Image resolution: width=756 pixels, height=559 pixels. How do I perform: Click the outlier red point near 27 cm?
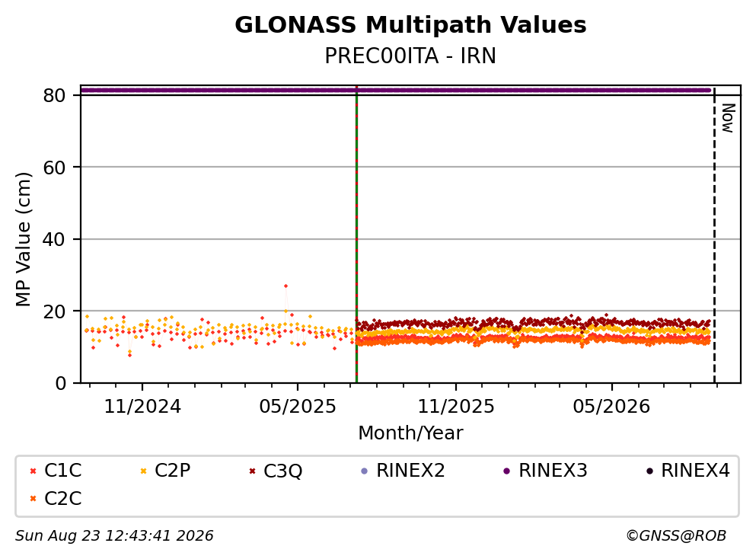pyautogui.click(x=285, y=286)
